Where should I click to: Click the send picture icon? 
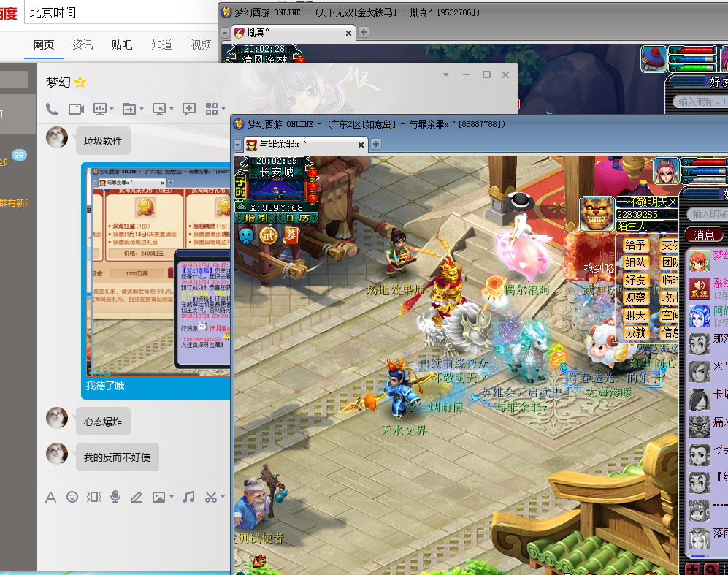158,498
